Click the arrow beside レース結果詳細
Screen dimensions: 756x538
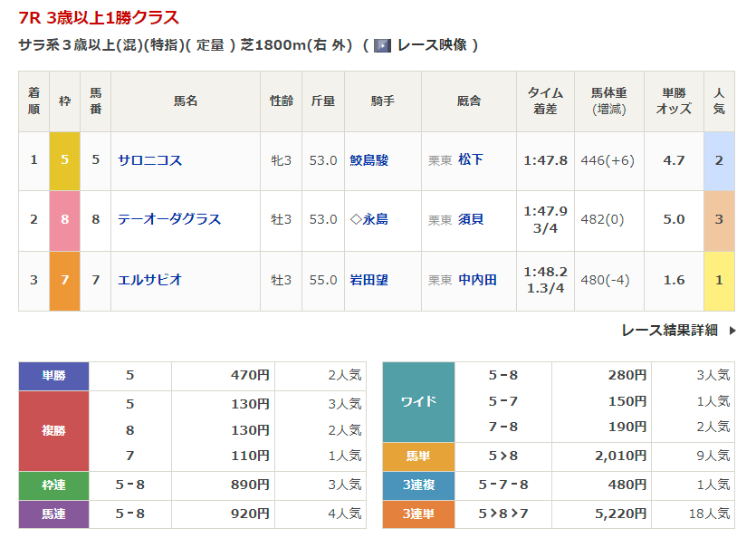click(732, 331)
